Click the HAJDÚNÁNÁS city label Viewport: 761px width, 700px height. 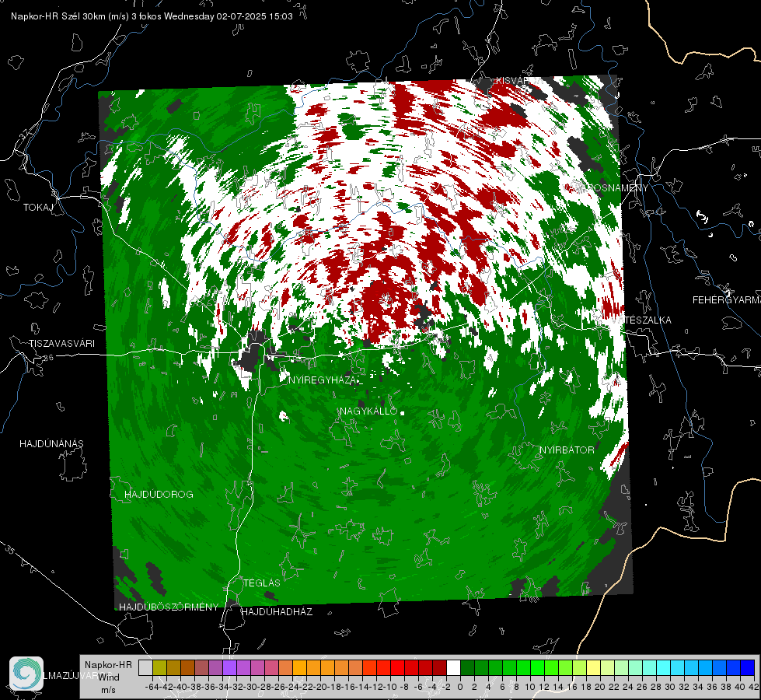51,443
